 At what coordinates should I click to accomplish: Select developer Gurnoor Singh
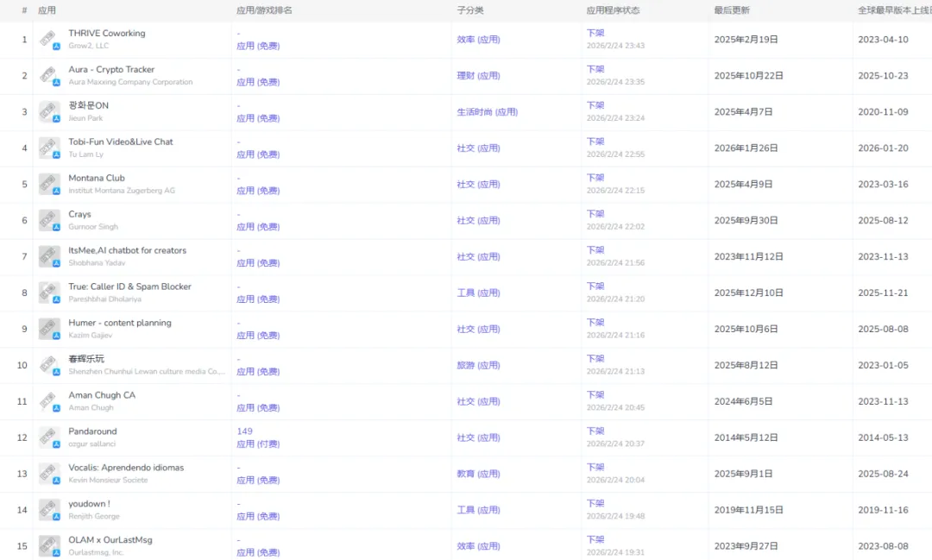pyautogui.click(x=93, y=227)
